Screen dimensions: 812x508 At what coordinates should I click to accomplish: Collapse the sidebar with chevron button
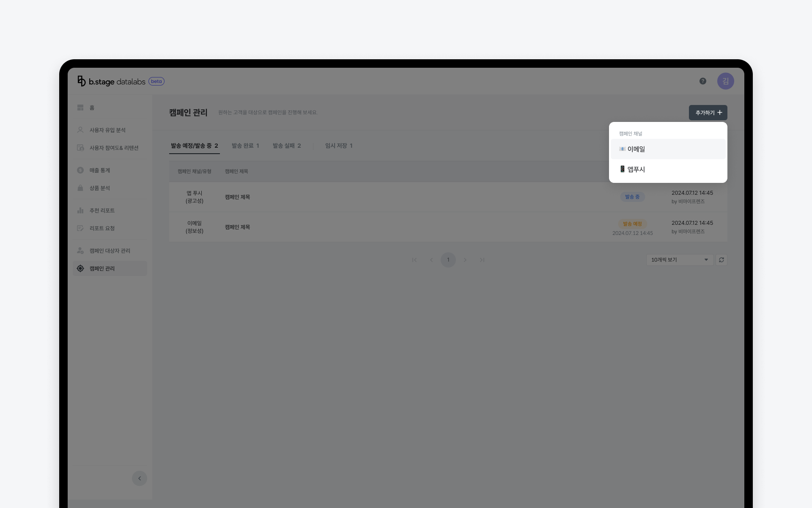(x=140, y=478)
